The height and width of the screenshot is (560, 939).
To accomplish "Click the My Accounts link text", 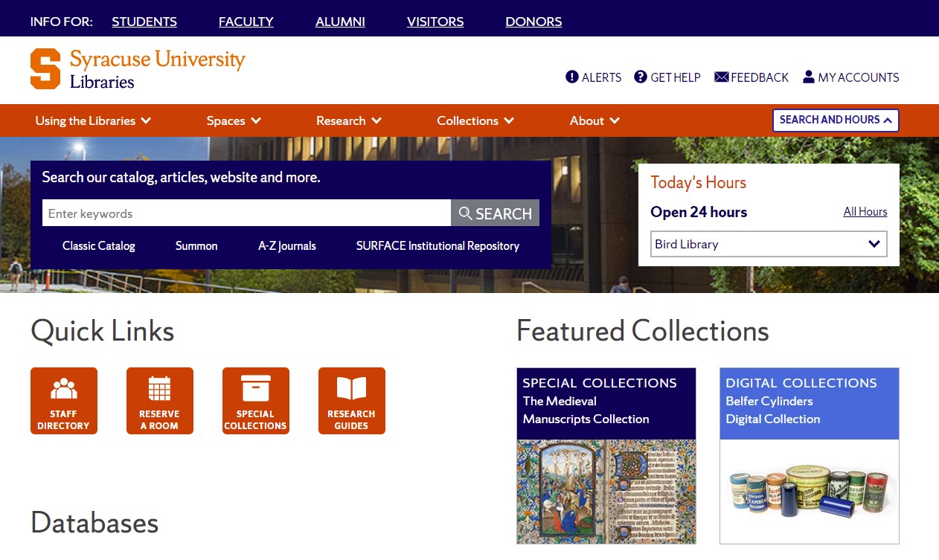I will [x=859, y=77].
